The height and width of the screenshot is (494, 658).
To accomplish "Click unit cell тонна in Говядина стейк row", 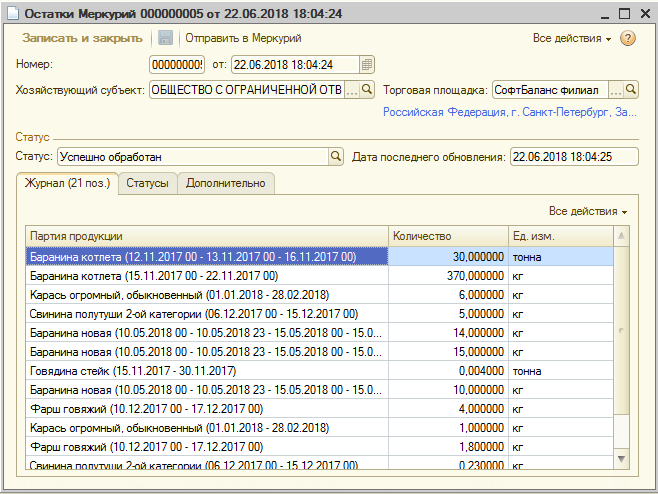I will 561,371.
